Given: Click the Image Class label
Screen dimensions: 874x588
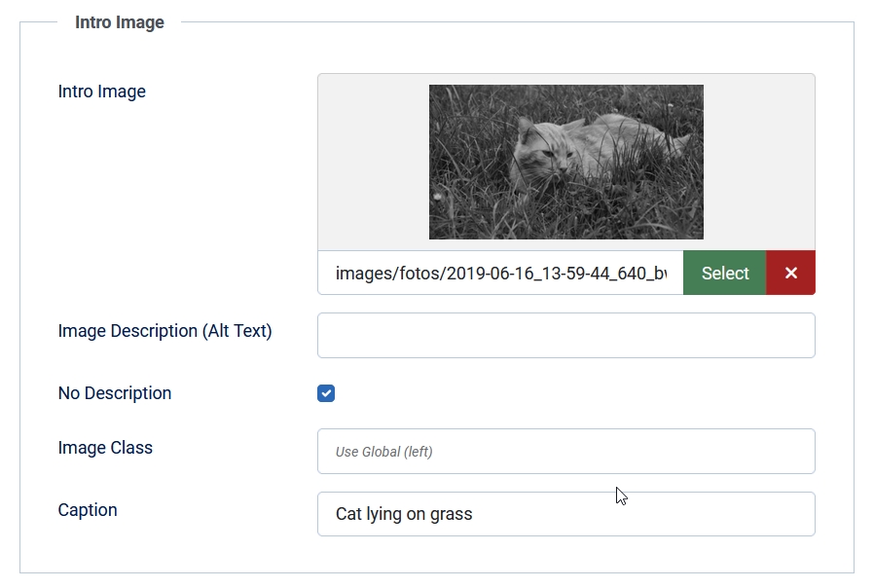Looking at the screenshot, I should (x=104, y=448).
